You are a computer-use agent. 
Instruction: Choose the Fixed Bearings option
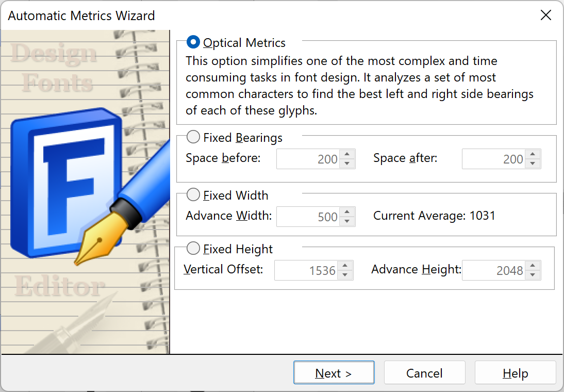(x=193, y=137)
